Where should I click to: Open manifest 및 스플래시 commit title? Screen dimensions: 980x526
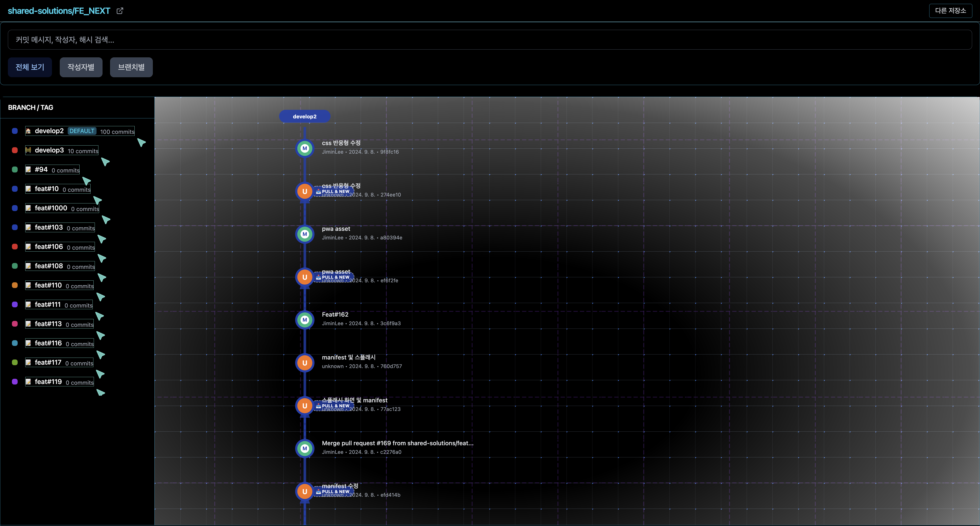[x=348, y=357]
